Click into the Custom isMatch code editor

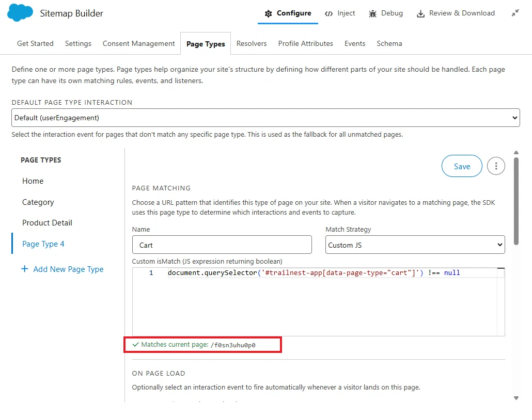[x=318, y=302]
